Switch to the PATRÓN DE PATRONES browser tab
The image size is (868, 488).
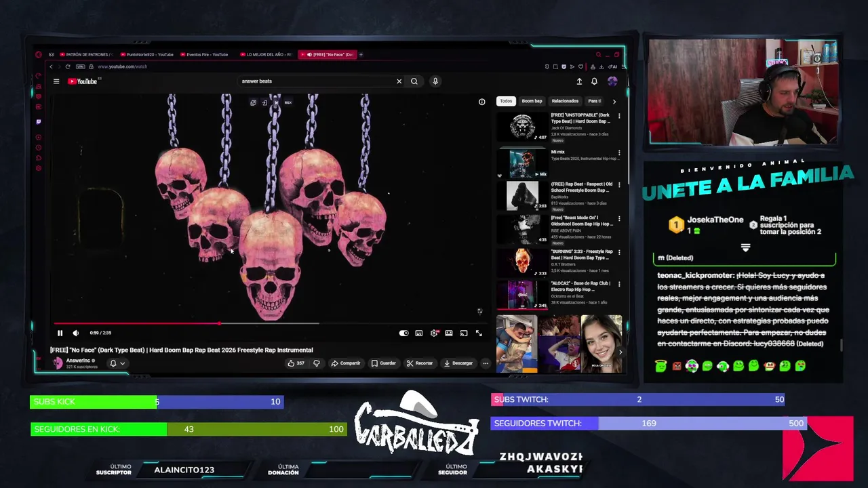tap(86, 54)
